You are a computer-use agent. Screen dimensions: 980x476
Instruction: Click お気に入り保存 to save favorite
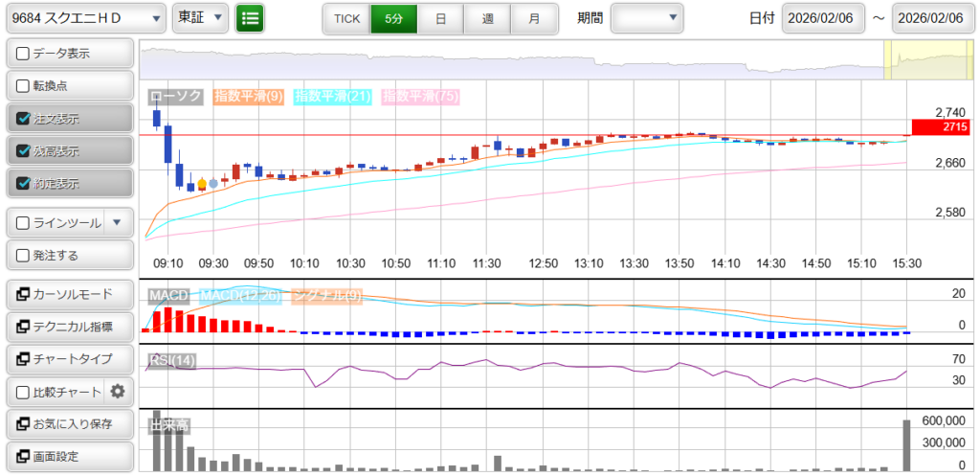[x=69, y=423]
